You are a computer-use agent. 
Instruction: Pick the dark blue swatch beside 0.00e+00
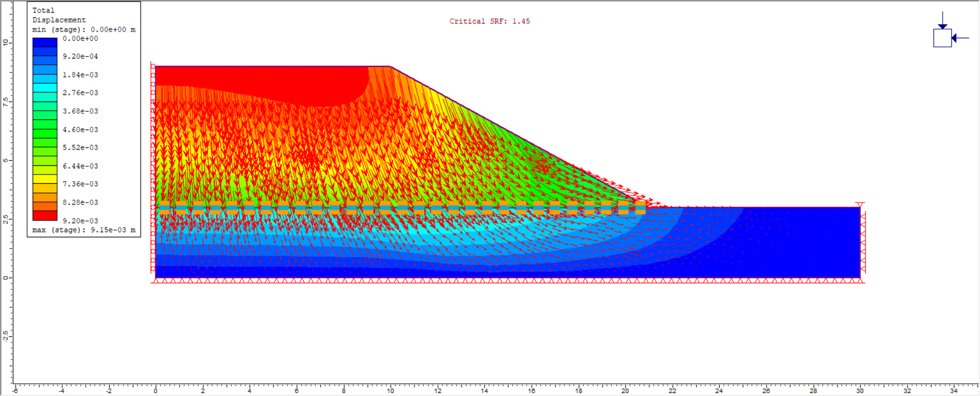45,42
